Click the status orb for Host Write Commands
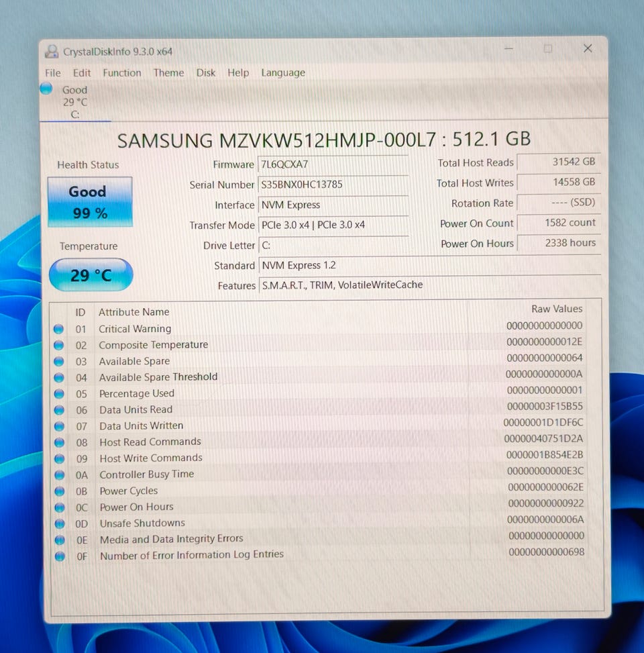Viewport: 644px width, 653px height. coord(60,458)
